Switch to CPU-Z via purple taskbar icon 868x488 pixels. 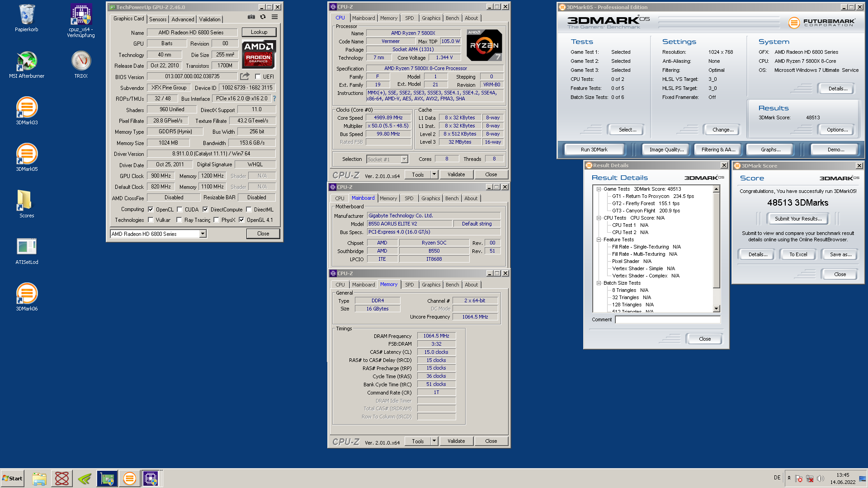pos(151,479)
